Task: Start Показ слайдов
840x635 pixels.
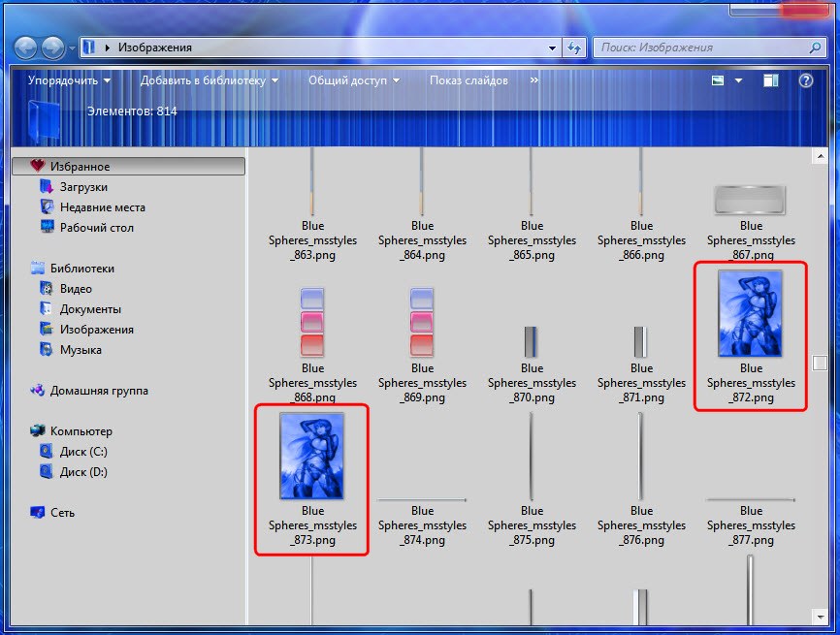Action: click(468, 80)
